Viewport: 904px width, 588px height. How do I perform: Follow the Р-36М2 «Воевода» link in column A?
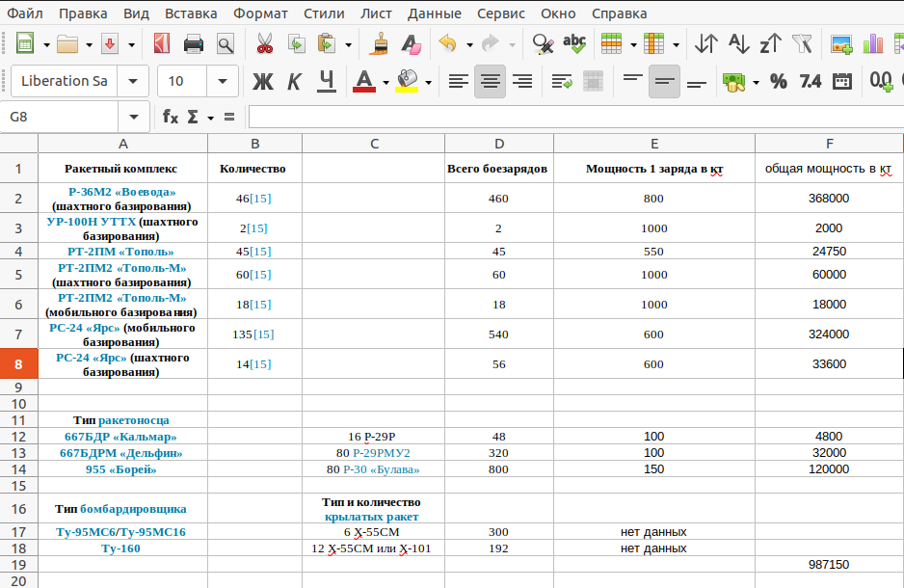click(x=121, y=192)
